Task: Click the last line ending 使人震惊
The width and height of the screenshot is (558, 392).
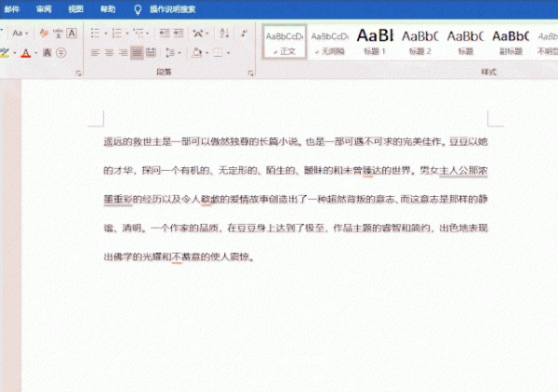Action: (x=179, y=256)
